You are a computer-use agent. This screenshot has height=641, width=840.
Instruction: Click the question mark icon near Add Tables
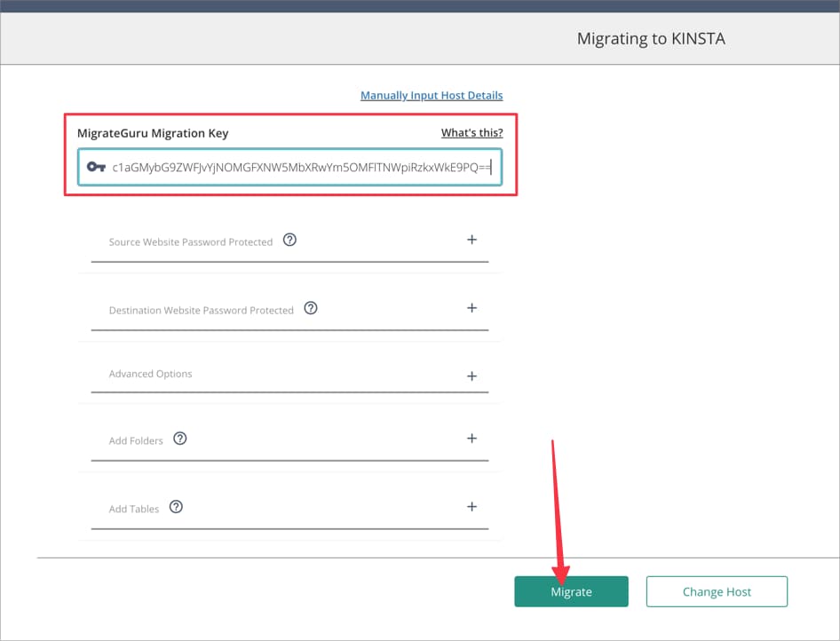coord(175,507)
